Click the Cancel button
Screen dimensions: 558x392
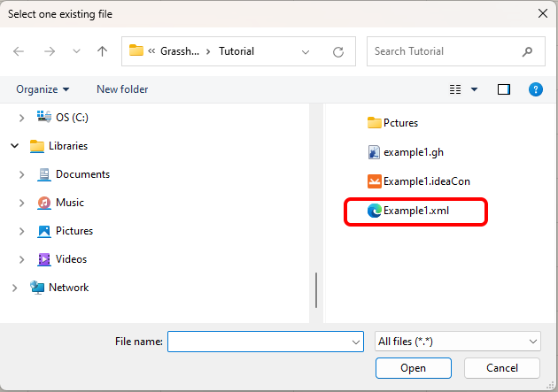(501, 368)
